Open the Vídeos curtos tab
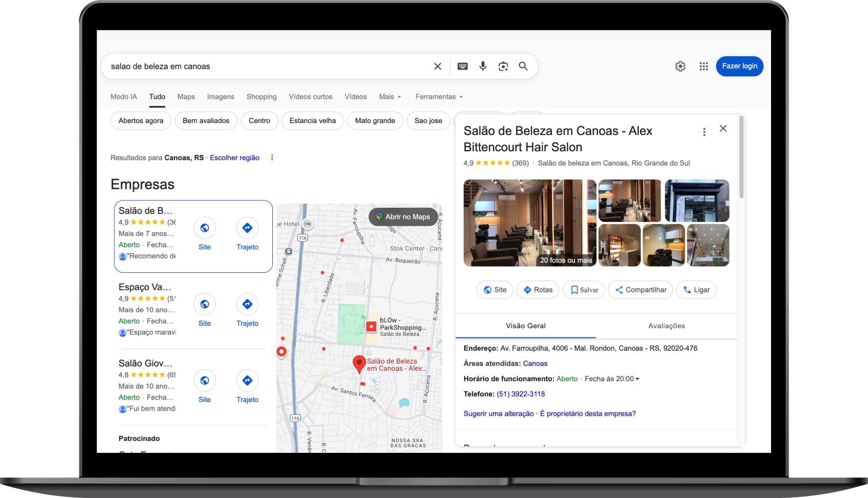Viewport: 868px width, 498px height. pyautogui.click(x=310, y=96)
